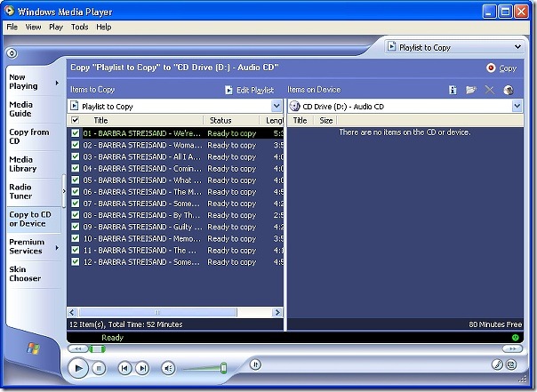Show device properties info icon
Viewport: 537px width, 392px height.
(x=453, y=90)
